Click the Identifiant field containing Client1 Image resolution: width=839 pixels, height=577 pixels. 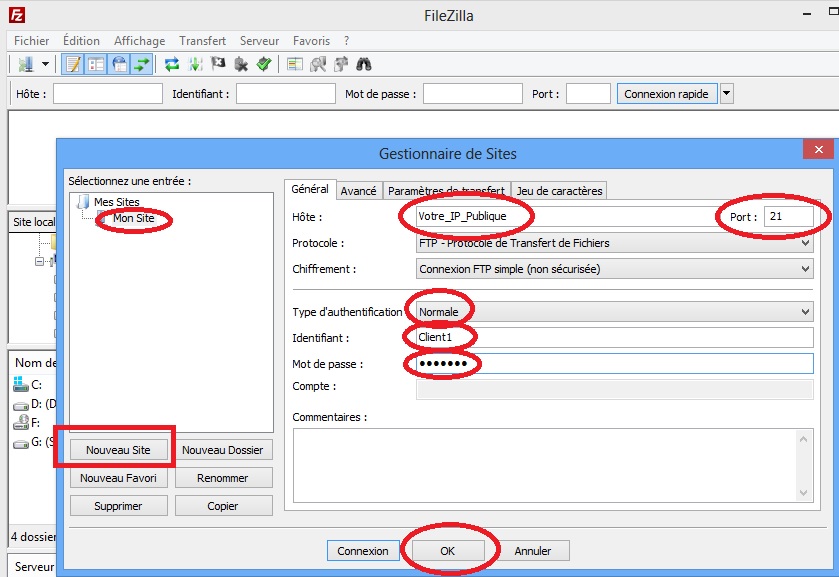(615, 338)
